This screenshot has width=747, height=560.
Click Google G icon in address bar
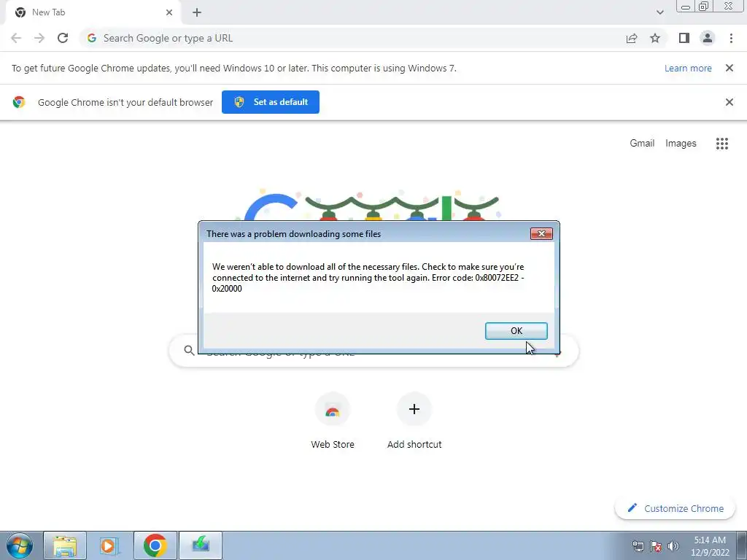(x=92, y=38)
